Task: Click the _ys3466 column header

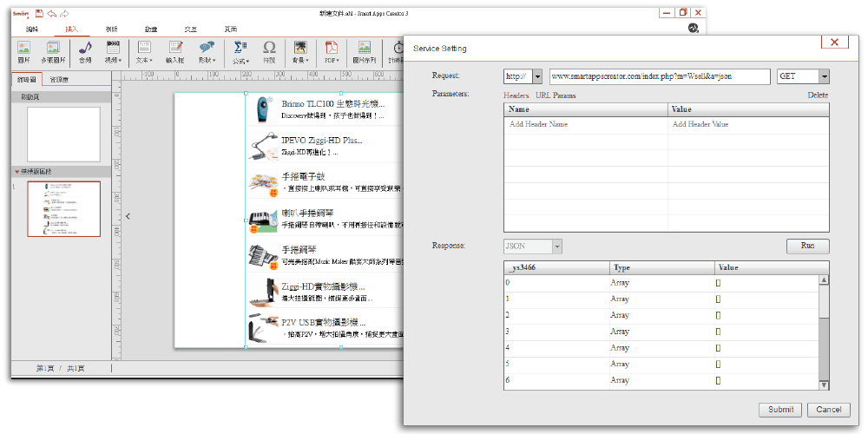Action: tap(557, 268)
